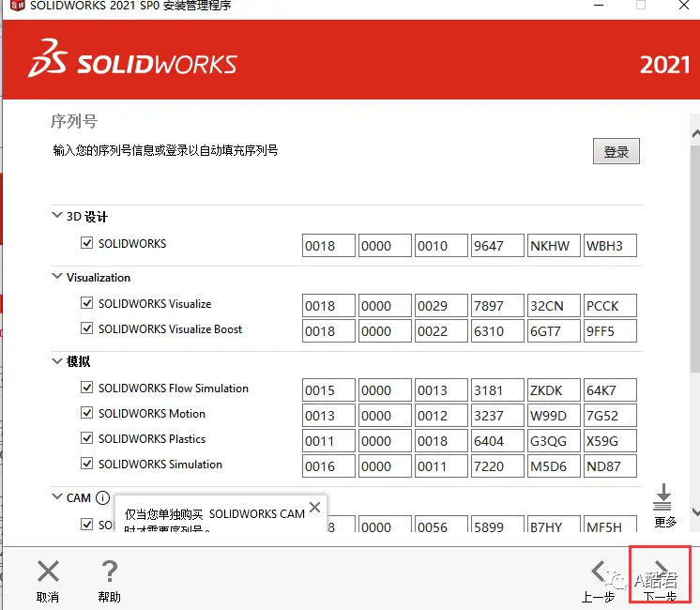Click the vertical scrollbar thumb
Image resolution: width=700 pixels, height=610 pixels.
click(x=695, y=258)
